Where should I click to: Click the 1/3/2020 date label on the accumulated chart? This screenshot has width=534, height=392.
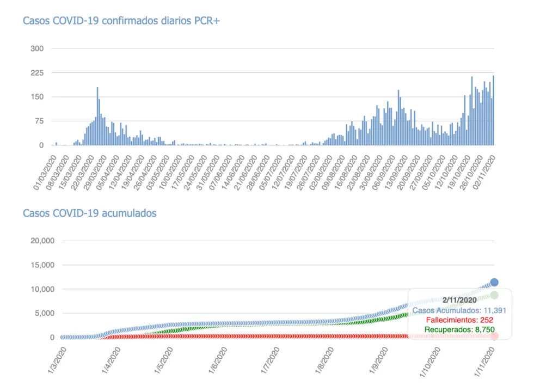pyautogui.click(x=53, y=362)
